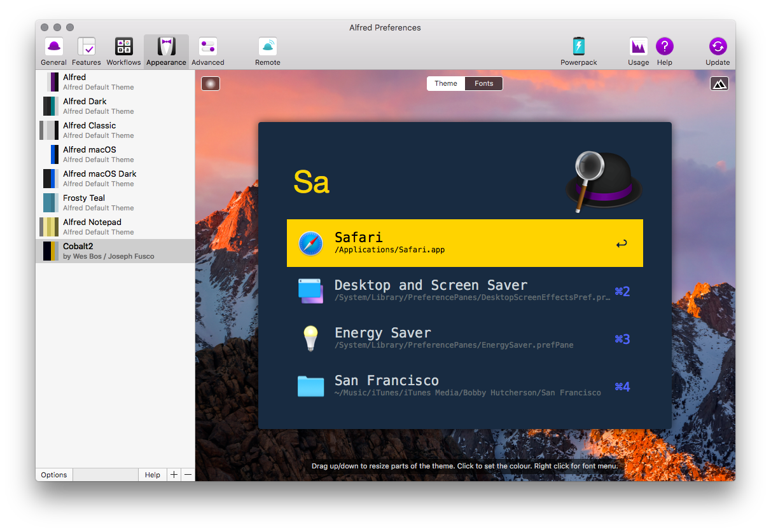Toggle the window blur preview button
771x532 pixels.
tap(211, 84)
